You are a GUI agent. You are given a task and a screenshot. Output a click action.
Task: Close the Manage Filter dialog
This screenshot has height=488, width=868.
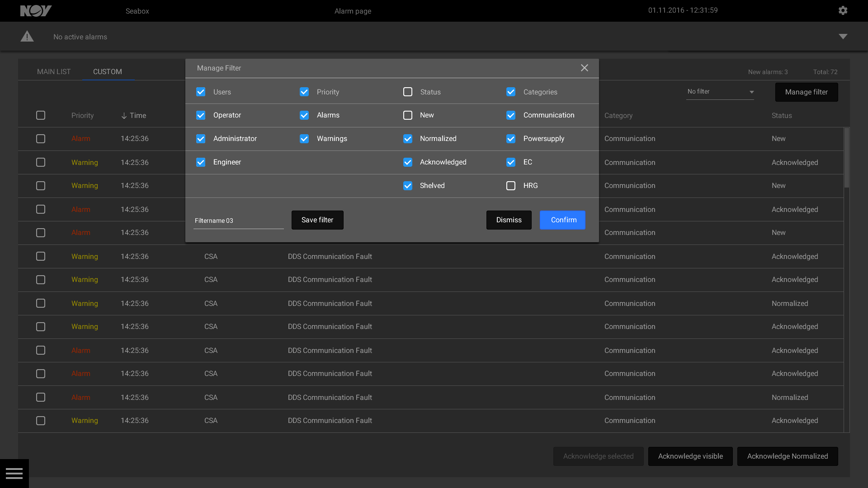coord(585,68)
